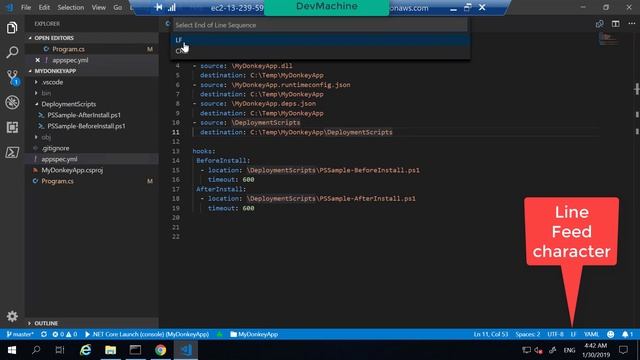This screenshot has width=640, height=360.
Task: Select appspec.yml in the project tree
Action: tap(59, 159)
